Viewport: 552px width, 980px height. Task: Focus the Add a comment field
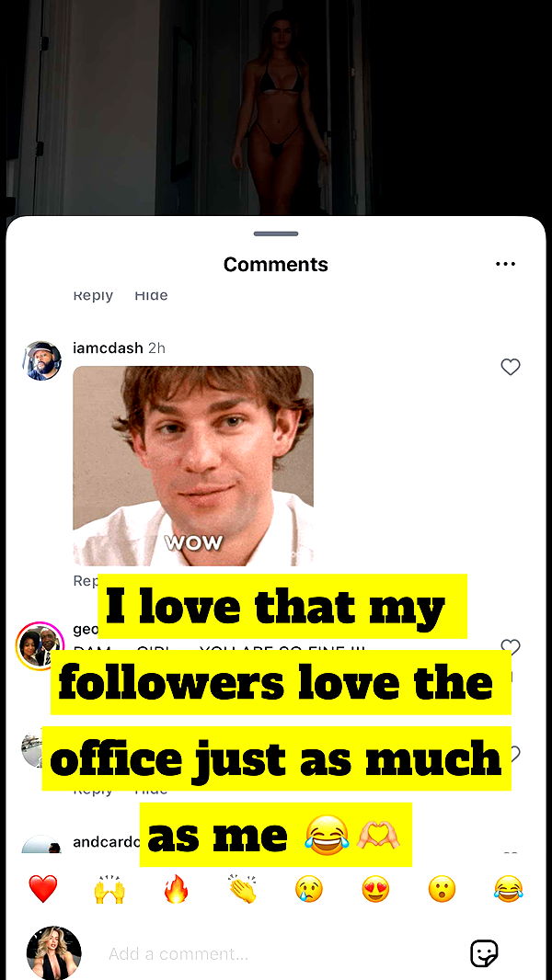tap(276, 953)
